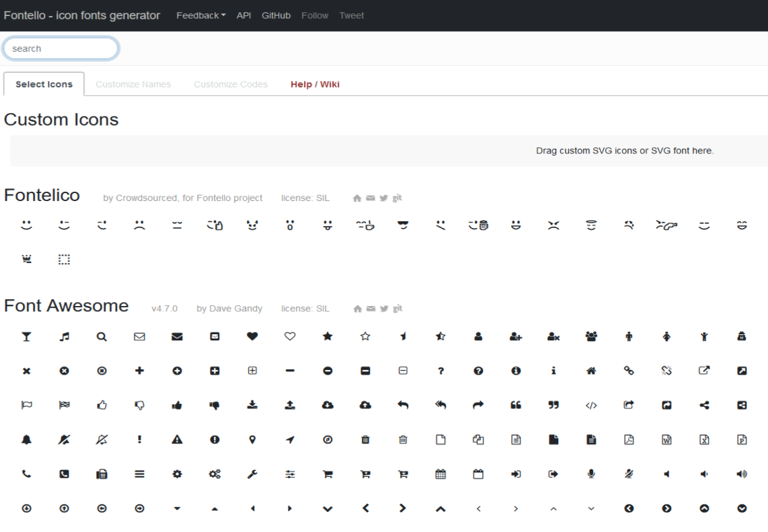Select the first happy smiley Fontelico icon

[x=26, y=225]
